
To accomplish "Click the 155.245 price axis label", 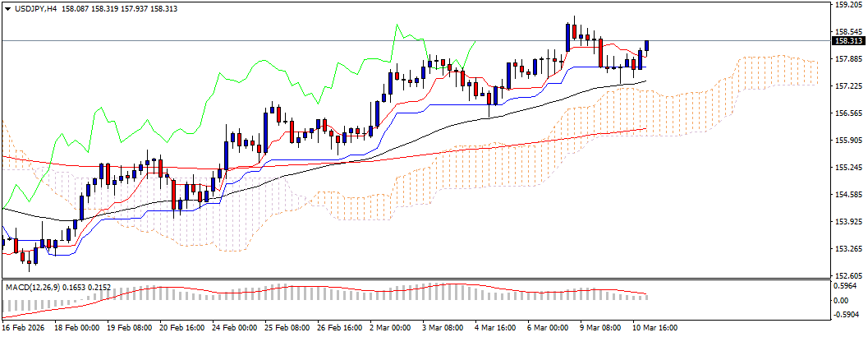I will (849, 168).
